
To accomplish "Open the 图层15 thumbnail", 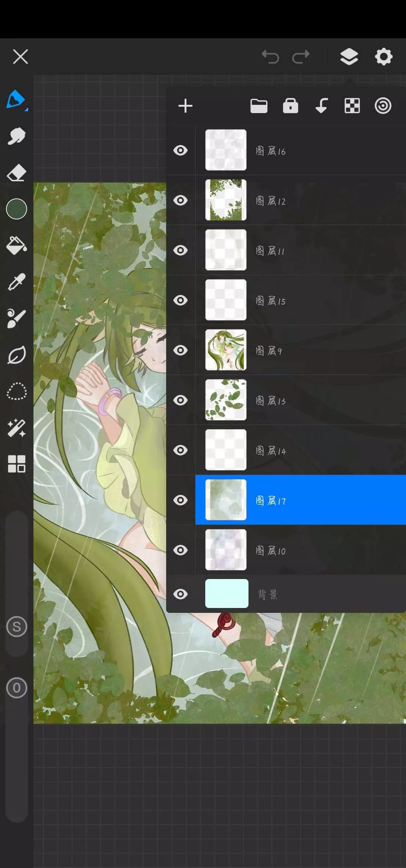I will [x=226, y=300].
